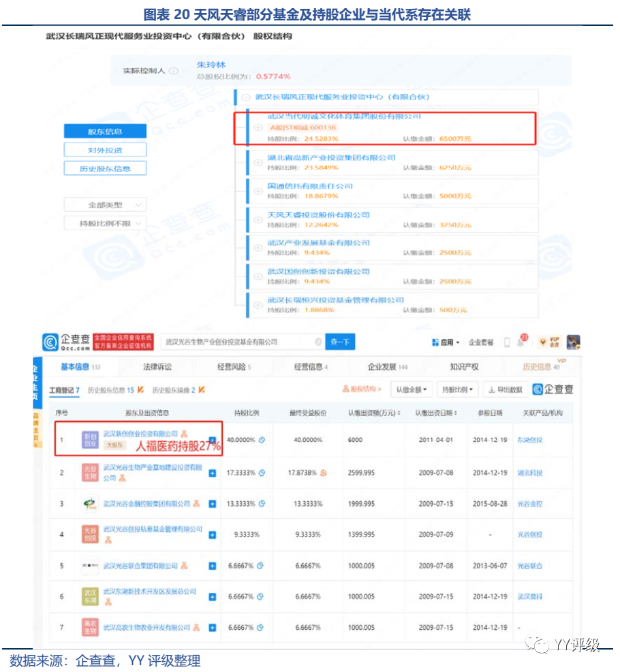Expand 武汉当代明诚文化体育集团 shareholder node
Screen dimensions: 620x672
pos(258,127)
